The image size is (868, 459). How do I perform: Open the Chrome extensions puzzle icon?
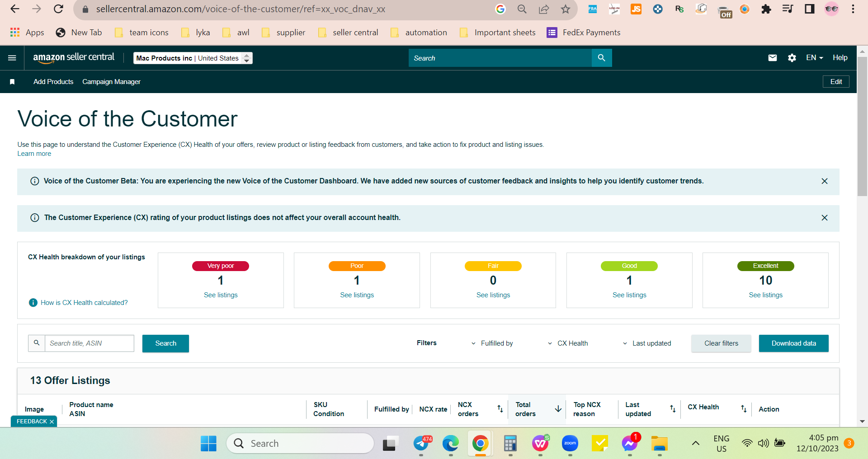pyautogui.click(x=766, y=9)
